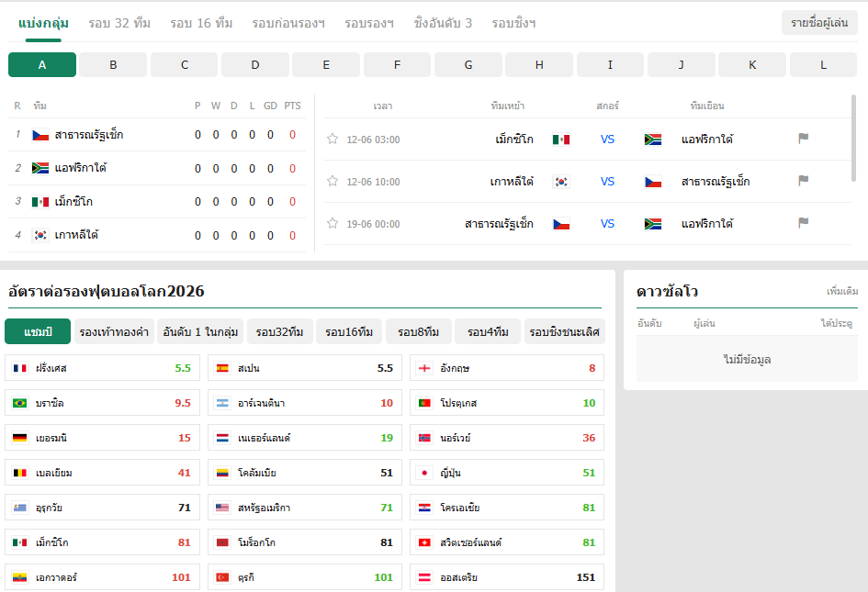Click the match list vertical scrollbar
868x592 pixels.
853,139
